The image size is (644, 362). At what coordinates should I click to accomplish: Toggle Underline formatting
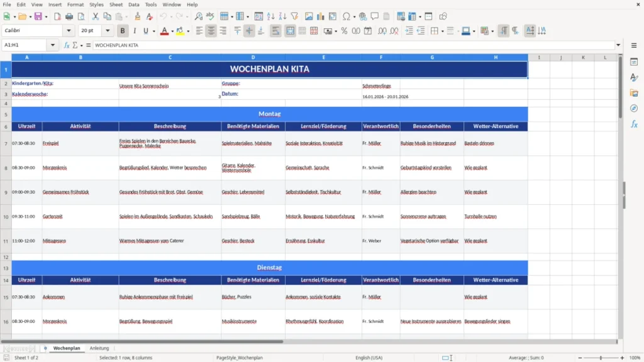[x=145, y=31]
